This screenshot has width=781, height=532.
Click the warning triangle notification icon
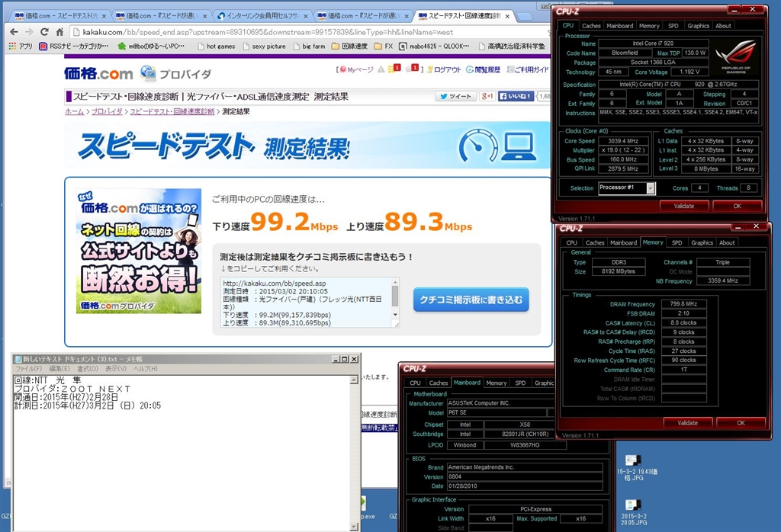click(x=381, y=69)
